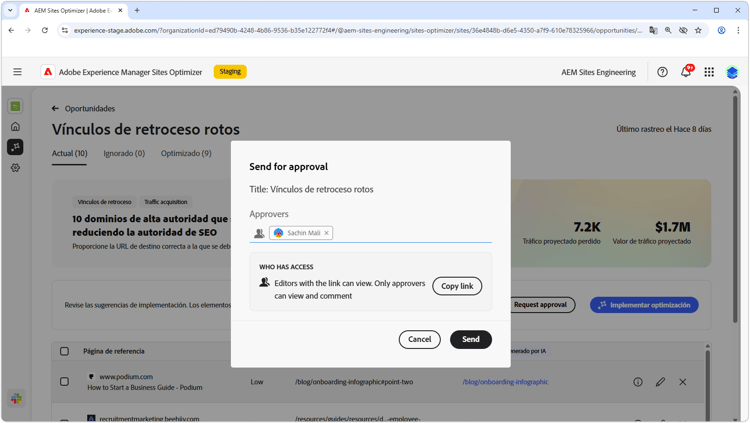Open a new browser tab
This screenshot has width=750, height=423.
point(137,10)
